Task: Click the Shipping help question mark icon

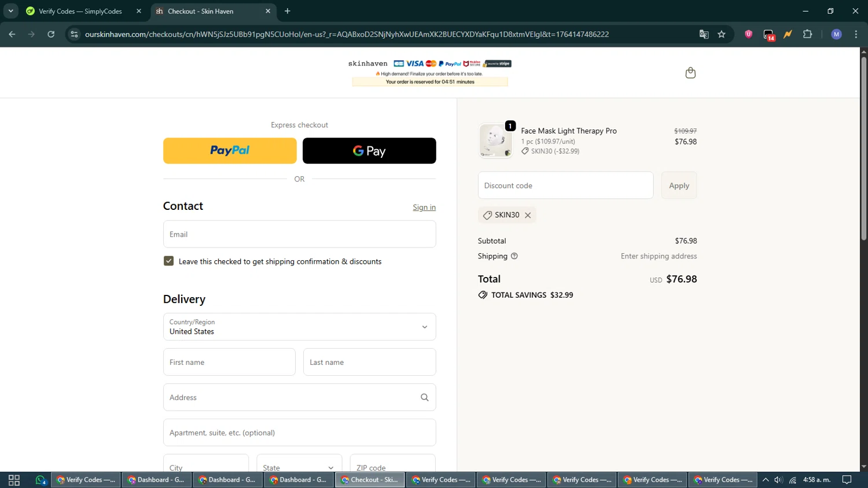Action: click(x=514, y=256)
